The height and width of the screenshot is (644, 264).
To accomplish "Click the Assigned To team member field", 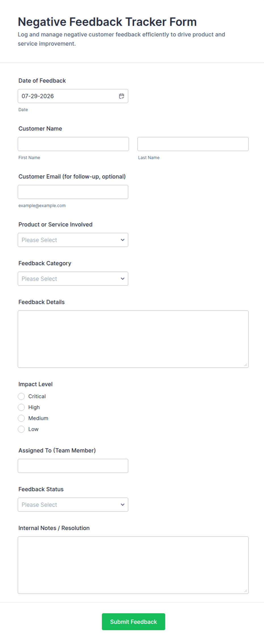I will coord(73,466).
